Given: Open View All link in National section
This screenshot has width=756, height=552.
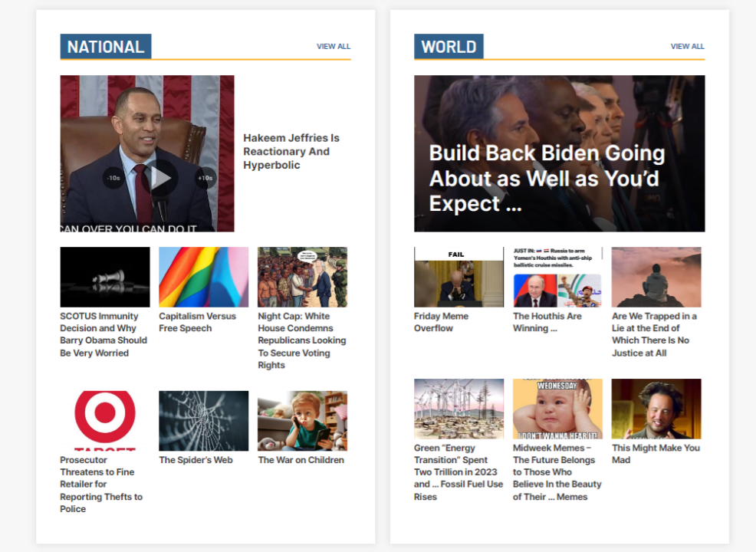Looking at the screenshot, I should point(334,46).
